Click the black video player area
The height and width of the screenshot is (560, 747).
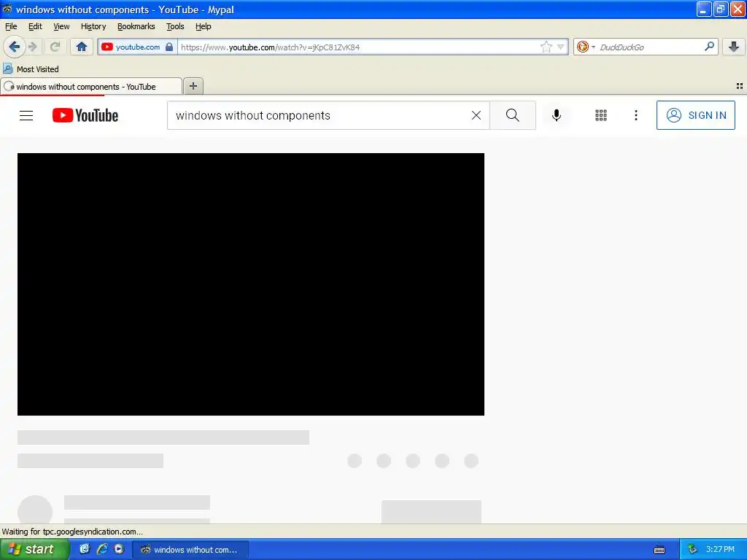tap(251, 284)
